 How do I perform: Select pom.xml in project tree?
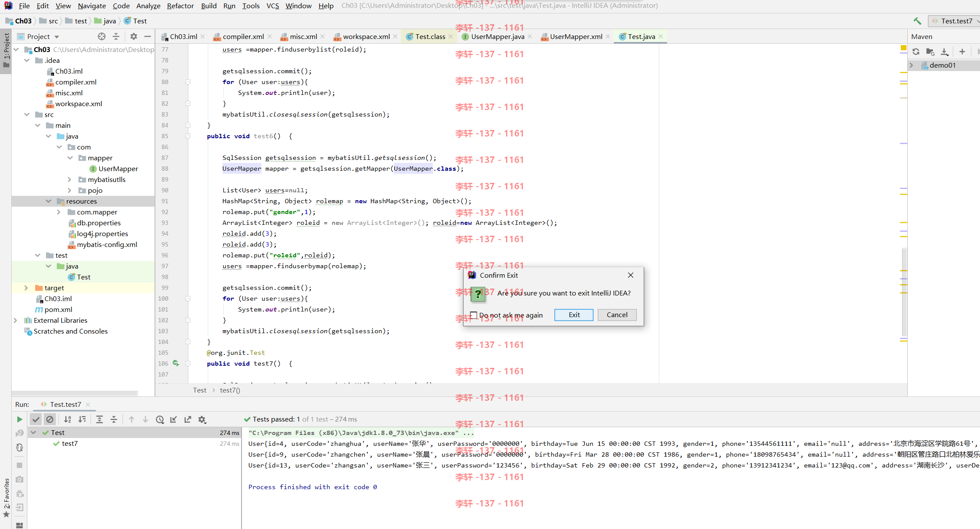click(58, 309)
